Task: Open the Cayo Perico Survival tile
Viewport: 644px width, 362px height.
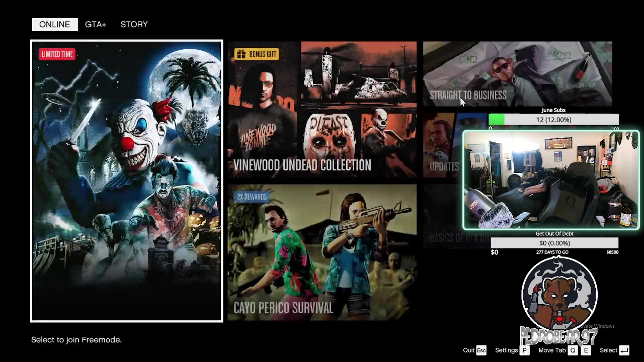Action: (x=322, y=252)
